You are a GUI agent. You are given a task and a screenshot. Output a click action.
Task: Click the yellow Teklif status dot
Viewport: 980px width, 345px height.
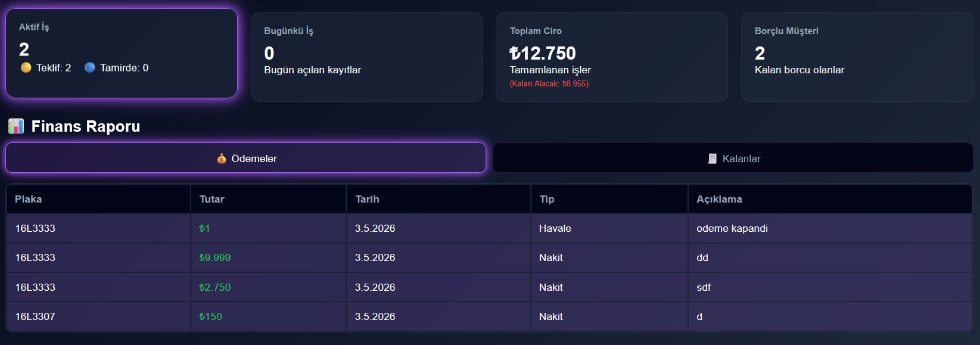pyautogui.click(x=26, y=68)
